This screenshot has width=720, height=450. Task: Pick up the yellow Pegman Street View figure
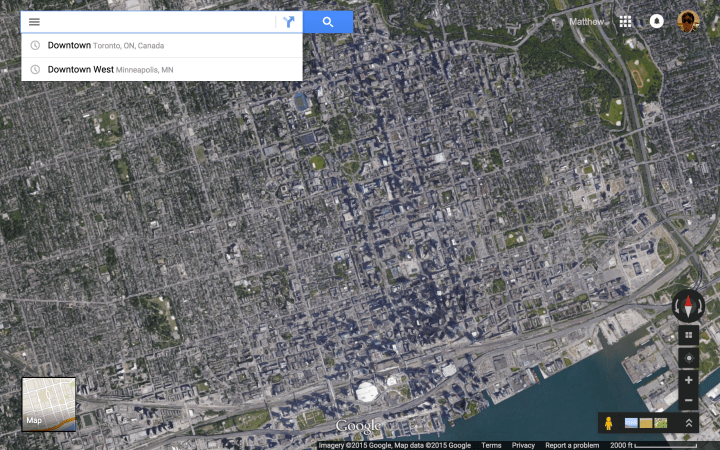pyautogui.click(x=608, y=423)
